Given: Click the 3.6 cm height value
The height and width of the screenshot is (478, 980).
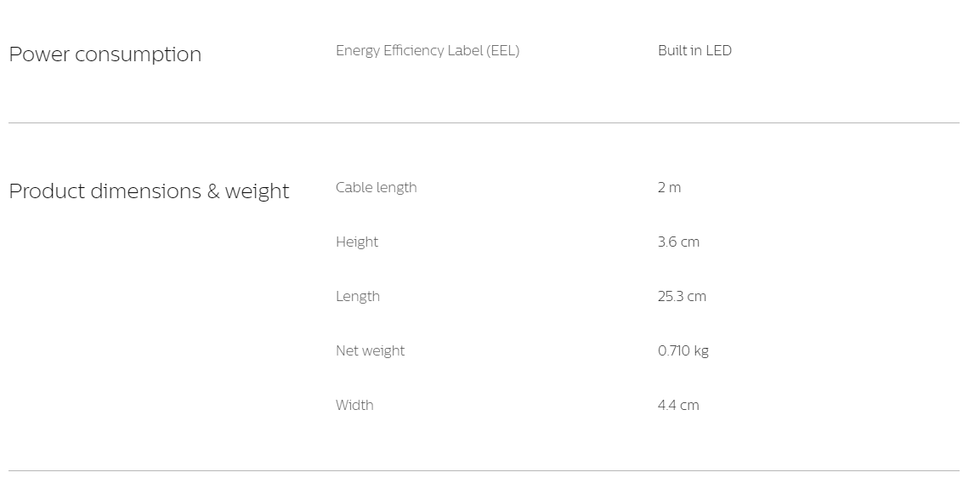Looking at the screenshot, I should coord(679,242).
